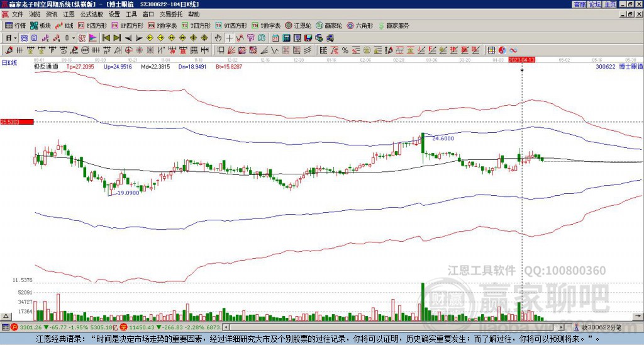Open the 六角形 hexagon chart tool
Screen dimensions: 644x345
pyautogui.click(x=360, y=25)
